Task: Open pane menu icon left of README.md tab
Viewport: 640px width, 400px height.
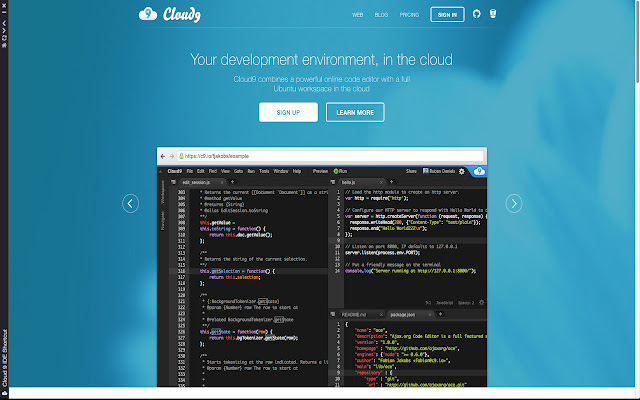Action: (x=333, y=314)
